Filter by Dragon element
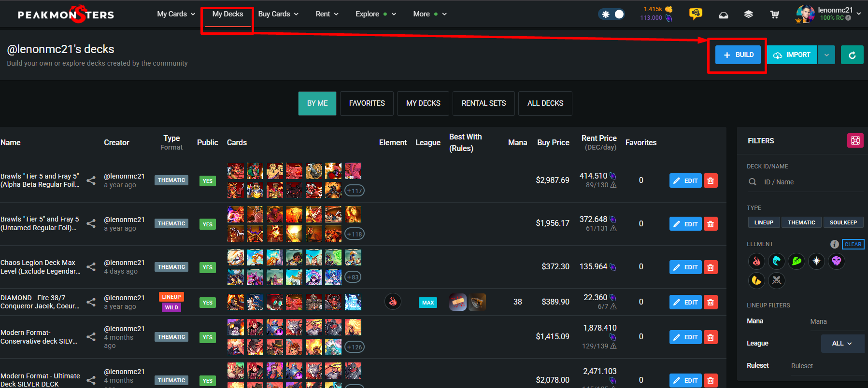 click(x=756, y=280)
